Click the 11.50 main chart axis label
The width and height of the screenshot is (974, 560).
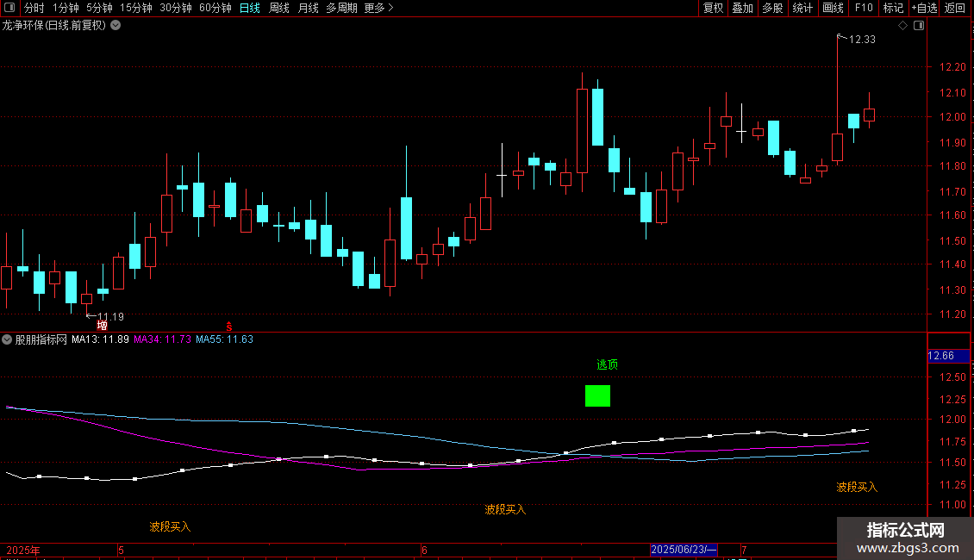point(952,241)
